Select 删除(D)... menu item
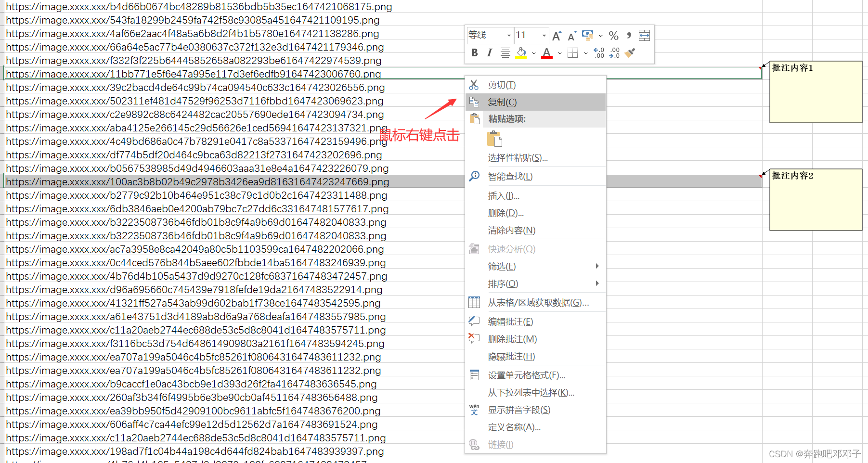 tap(535, 213)
